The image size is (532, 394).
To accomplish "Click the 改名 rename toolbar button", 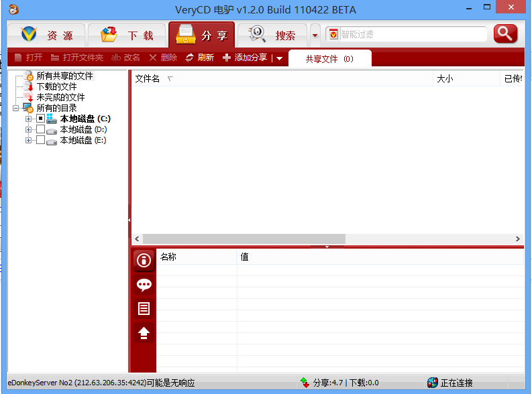I will tap(125, 58).
